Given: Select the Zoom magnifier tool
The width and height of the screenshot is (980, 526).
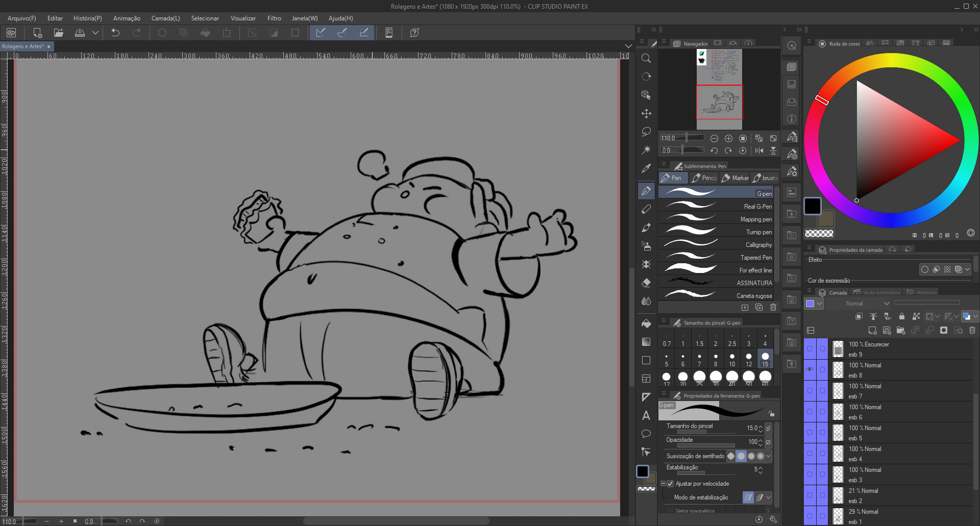Looking at the screenshot, I should click(646, 58).
